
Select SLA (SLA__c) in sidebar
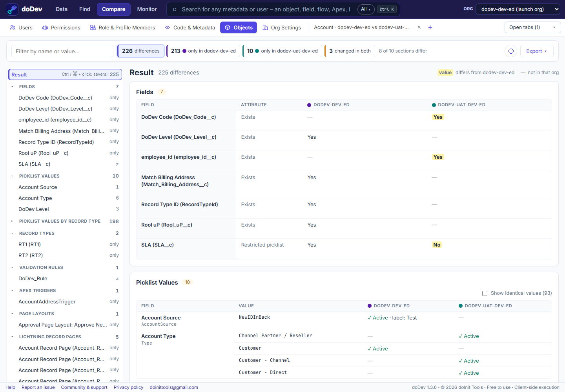(65, 164)
